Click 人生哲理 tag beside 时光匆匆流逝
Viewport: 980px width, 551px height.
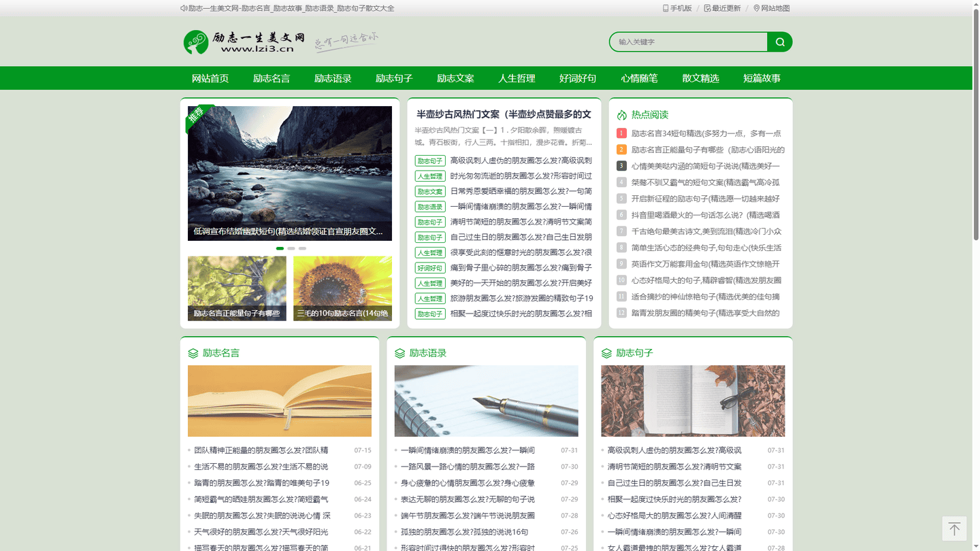(430, 176)
